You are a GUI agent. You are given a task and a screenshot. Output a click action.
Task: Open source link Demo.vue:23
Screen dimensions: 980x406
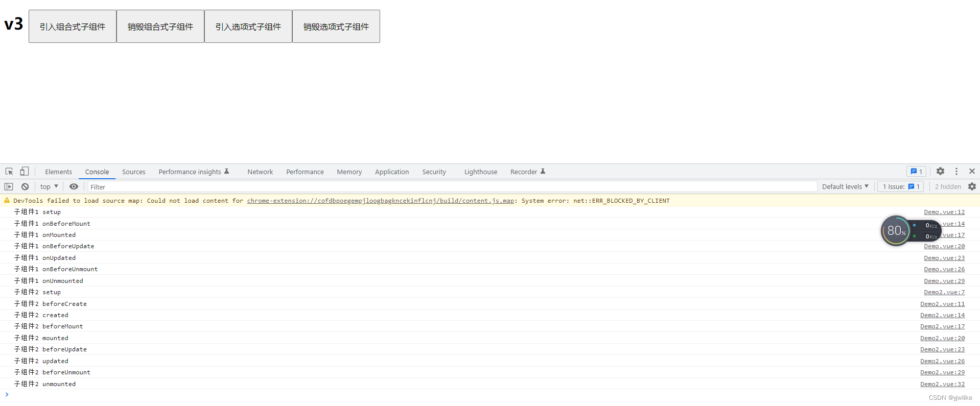pyautogui.click(x=944, y=258)
